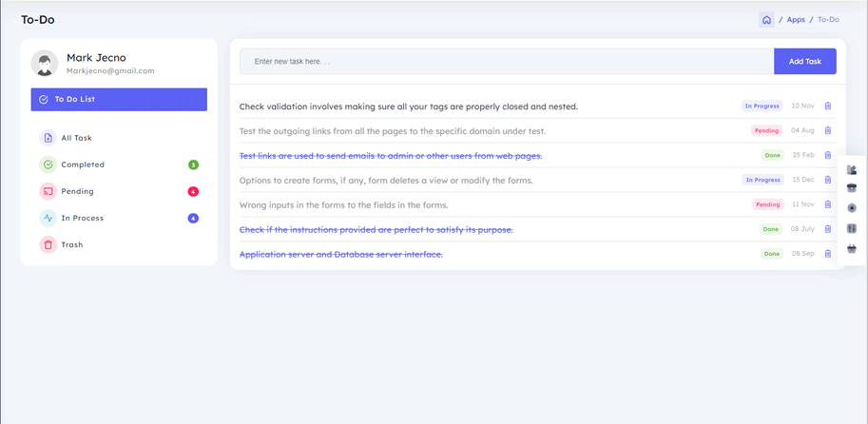Select Completed in the sidebar

(83, 164)
